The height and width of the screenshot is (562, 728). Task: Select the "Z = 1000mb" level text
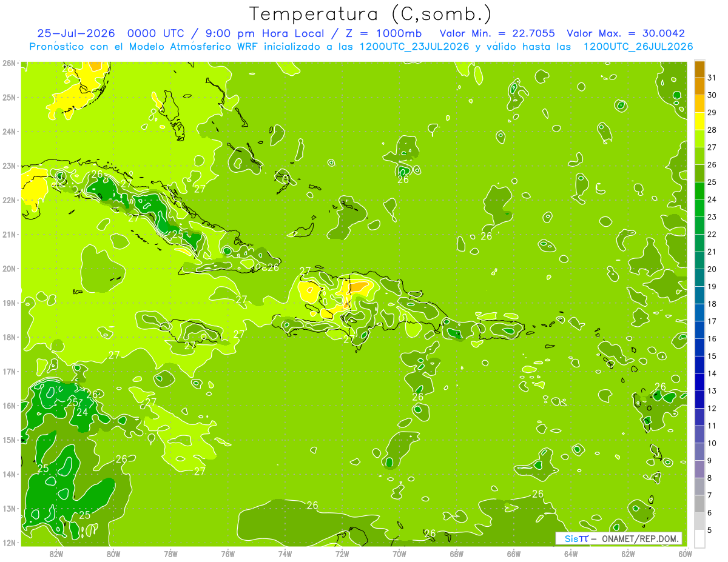(x=385, y=33)
